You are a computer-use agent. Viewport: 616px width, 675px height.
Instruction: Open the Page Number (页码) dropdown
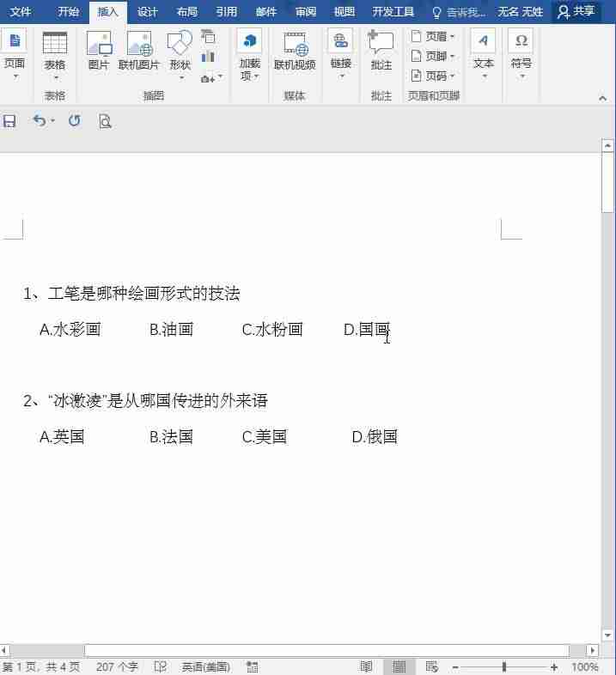point(432,76)
